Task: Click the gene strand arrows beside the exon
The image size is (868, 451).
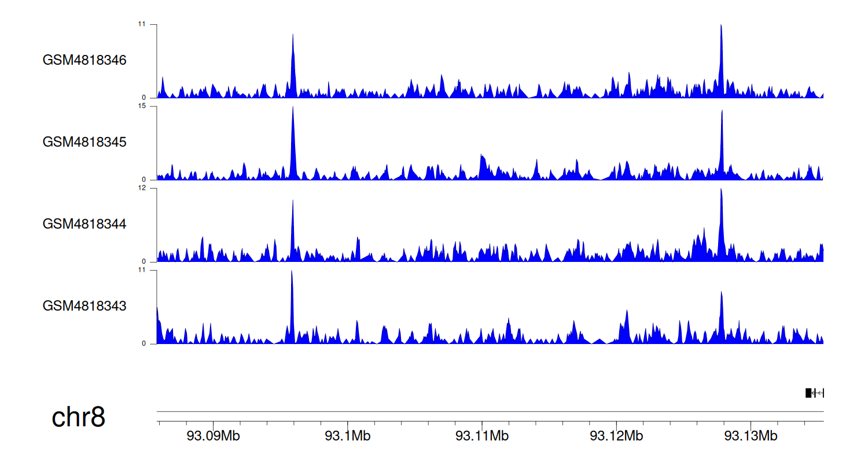Action: point(818,393)
